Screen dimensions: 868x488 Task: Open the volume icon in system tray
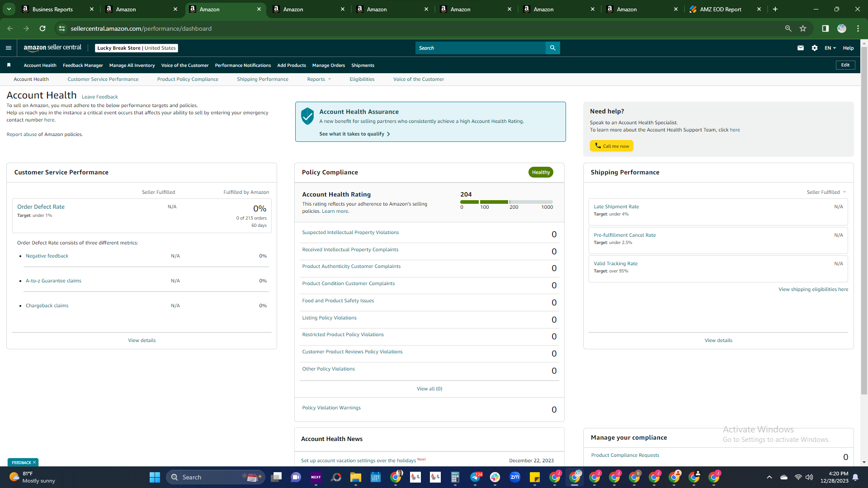[x=809, y=477]
